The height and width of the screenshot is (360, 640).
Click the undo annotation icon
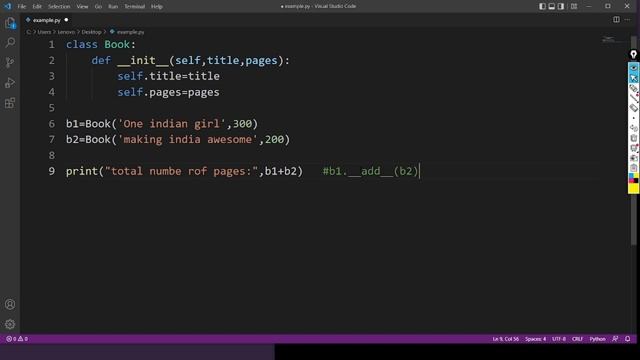[633, 128]
